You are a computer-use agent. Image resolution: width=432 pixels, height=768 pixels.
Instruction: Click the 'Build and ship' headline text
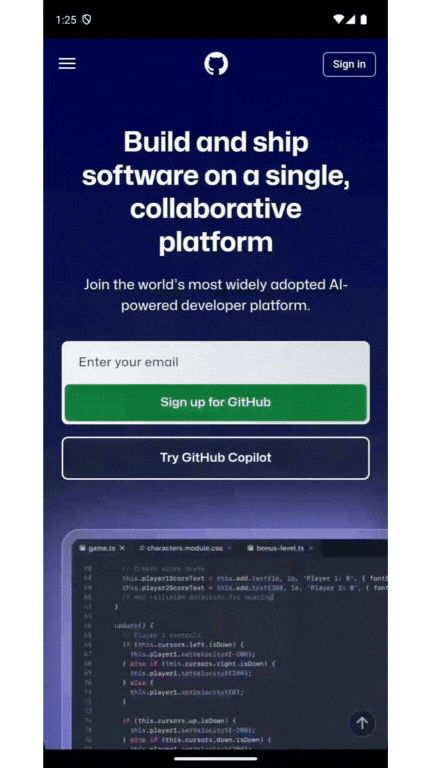pos(216,142)
